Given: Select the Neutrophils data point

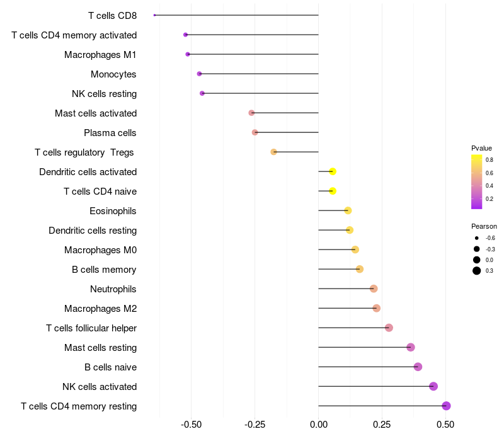Looking at the screenshot, I should pyautogui.click(x=374, y=289).
